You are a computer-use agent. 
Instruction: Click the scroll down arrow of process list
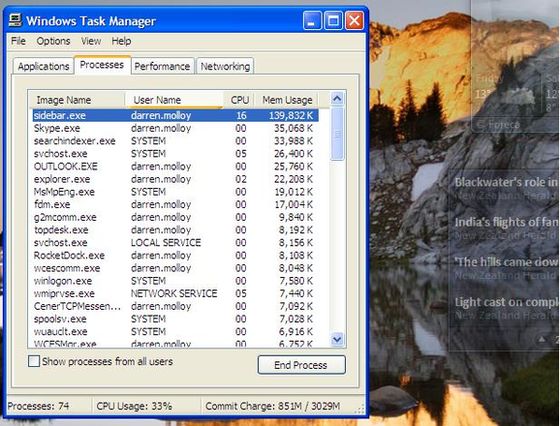(337, 339)
